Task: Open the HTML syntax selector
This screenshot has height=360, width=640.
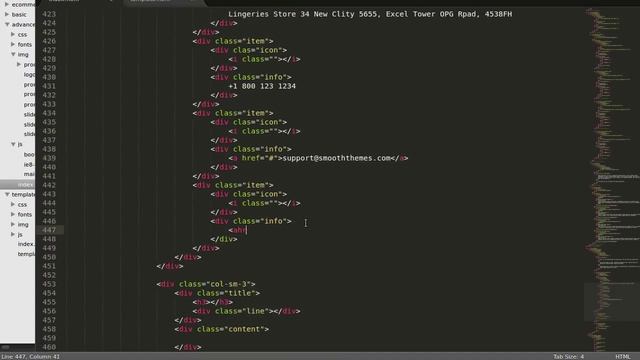Action: [x=622, y=356]
